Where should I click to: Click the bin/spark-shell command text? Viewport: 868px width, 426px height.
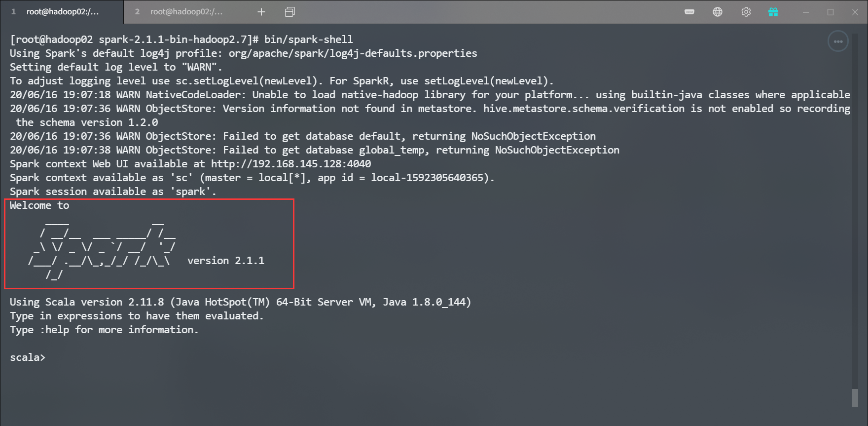pos(308,39)
